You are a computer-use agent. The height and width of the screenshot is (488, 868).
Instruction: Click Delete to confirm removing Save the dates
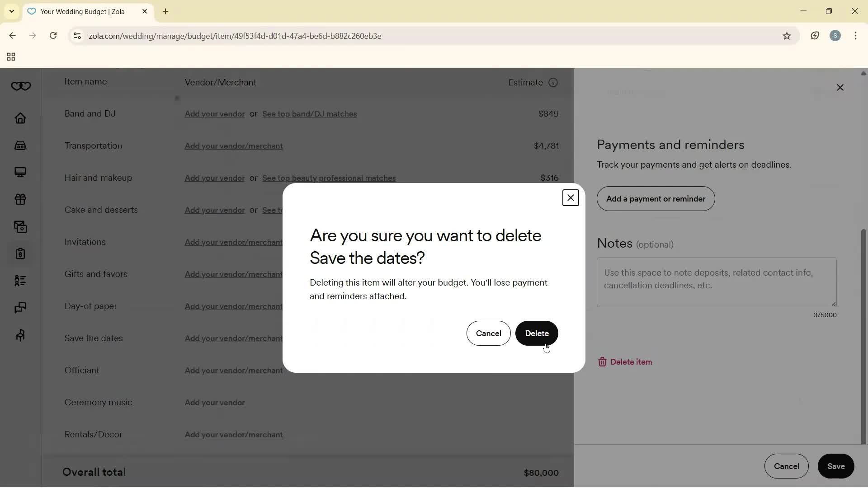[x=537, y=333]
